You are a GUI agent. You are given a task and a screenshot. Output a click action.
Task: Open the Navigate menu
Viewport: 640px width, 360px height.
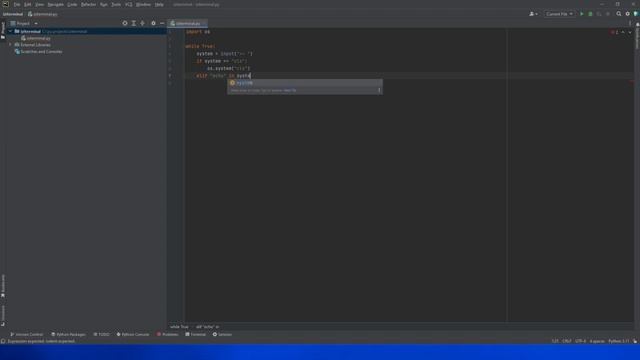(x=56, y=4)
